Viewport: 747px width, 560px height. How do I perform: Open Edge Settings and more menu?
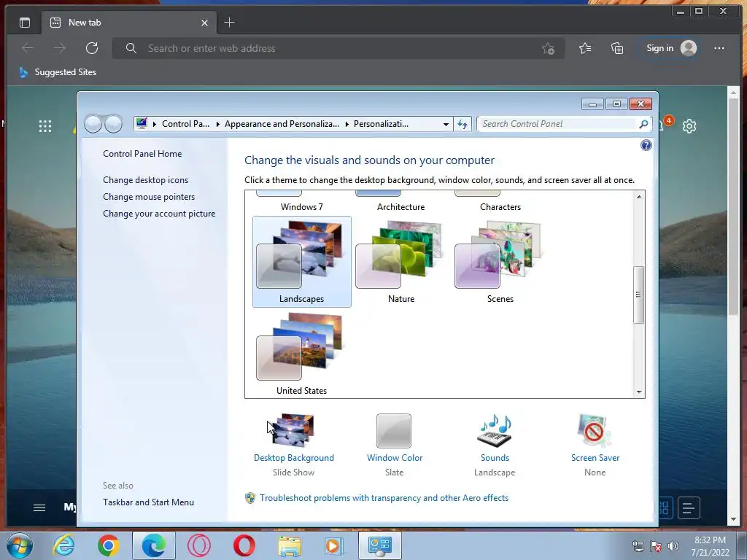point(719,48)
